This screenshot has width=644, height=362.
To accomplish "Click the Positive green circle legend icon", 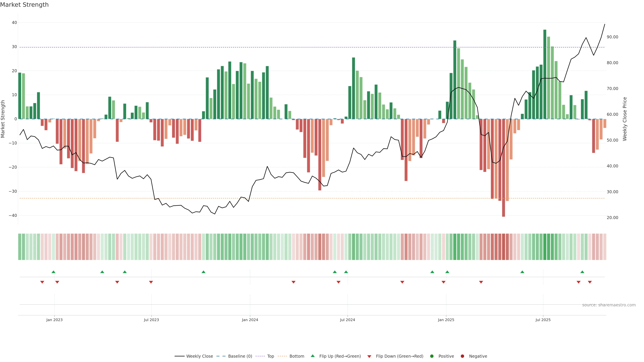I will click(x=432, y=356).
